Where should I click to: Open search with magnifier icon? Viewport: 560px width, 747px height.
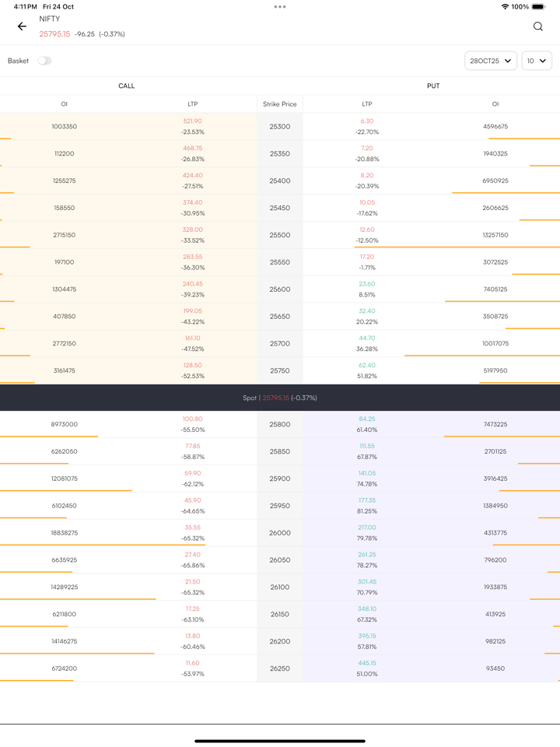click(x=537, y=26)
